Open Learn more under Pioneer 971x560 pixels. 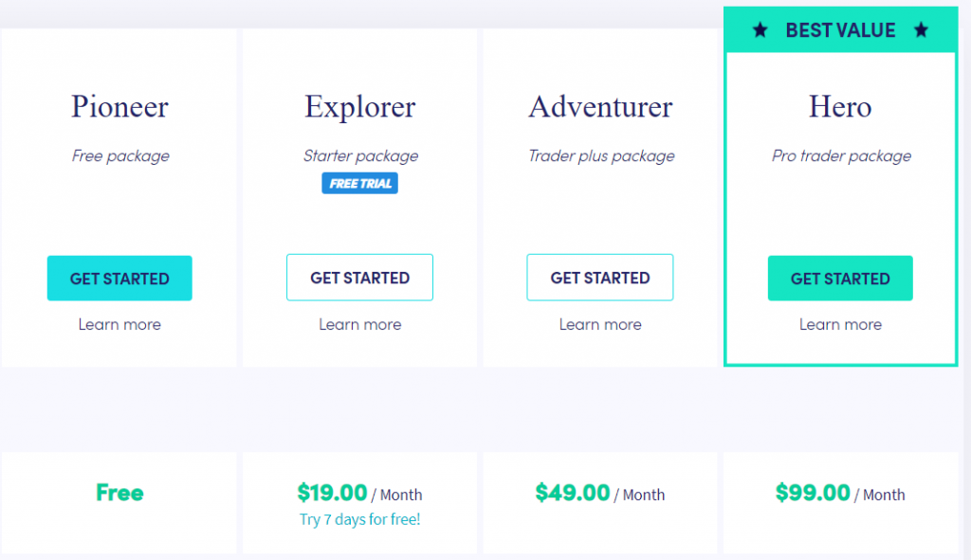[119, 324]
